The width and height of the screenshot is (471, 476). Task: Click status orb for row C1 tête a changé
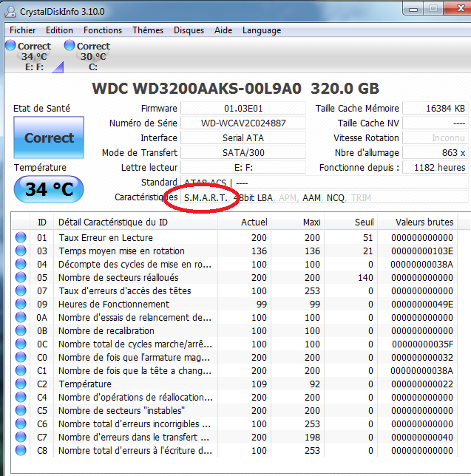(21, 370)
